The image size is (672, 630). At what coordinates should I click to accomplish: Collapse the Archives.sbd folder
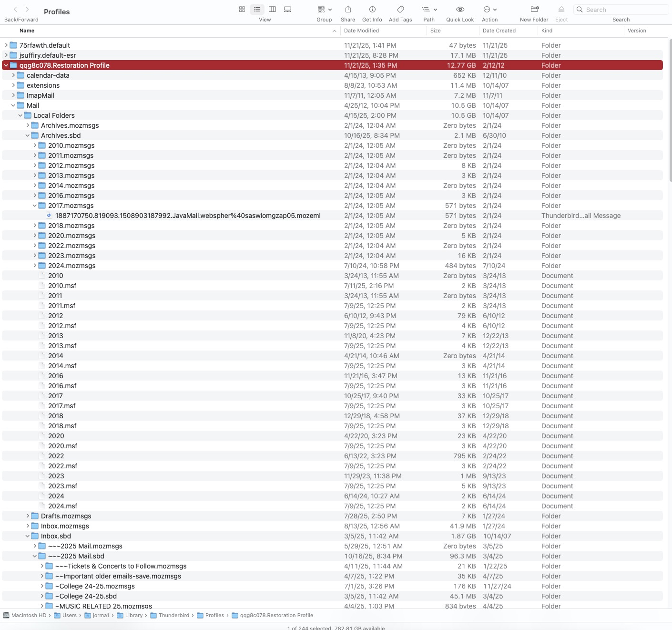coord(28,135)
